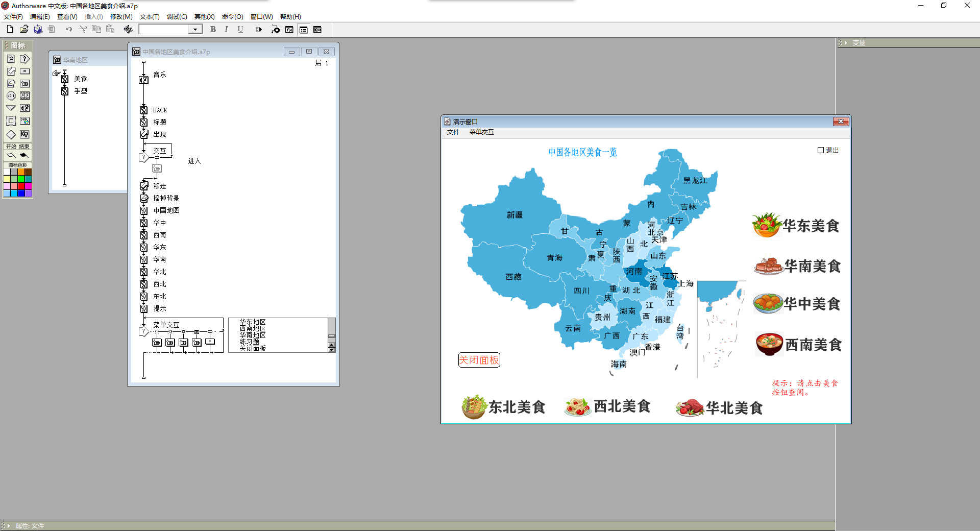Image resolution: width=980 pixels, height=531 pixels.
Task: Pick the Sound icon from icon palette
Action: (x=24, y=108)
